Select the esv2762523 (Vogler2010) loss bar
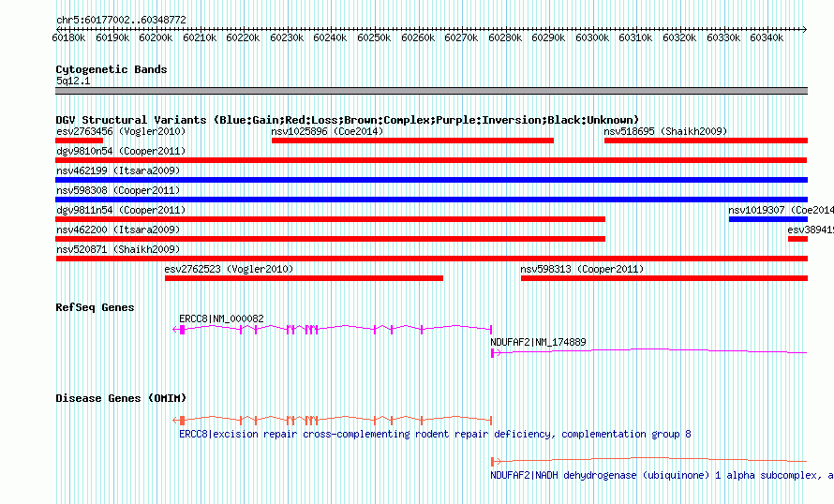The height and width of the screenshot is (504, 834). pyautogui.click(x=304, y=278)
